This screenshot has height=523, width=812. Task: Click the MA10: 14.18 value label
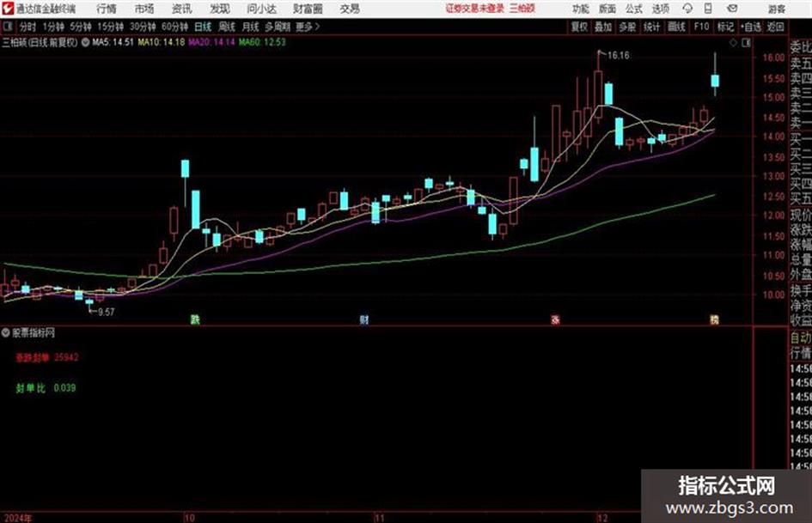pos(161,42)
